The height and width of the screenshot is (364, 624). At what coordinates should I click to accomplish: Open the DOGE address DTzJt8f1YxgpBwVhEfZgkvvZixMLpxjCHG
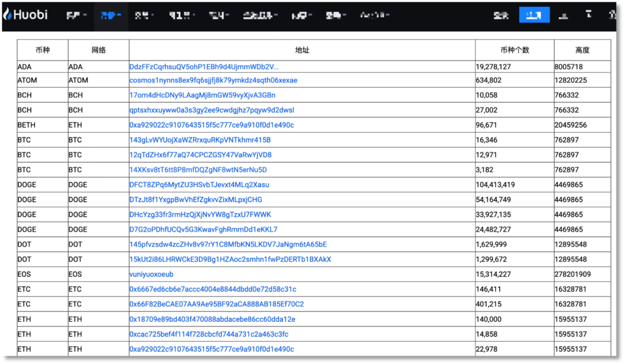click(x=195, y=200)
